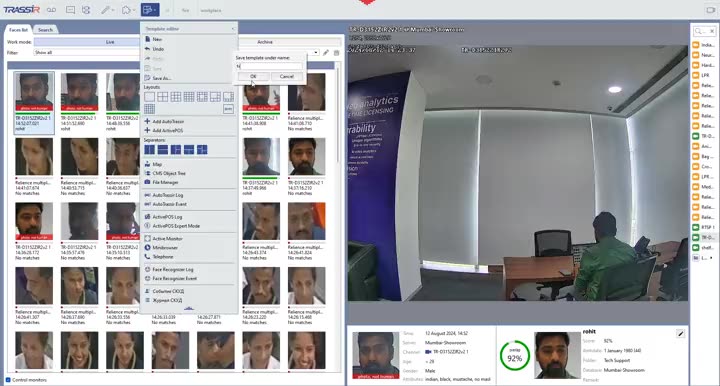Click the edit pencil icon on rohit's match card

pos(681,334)
